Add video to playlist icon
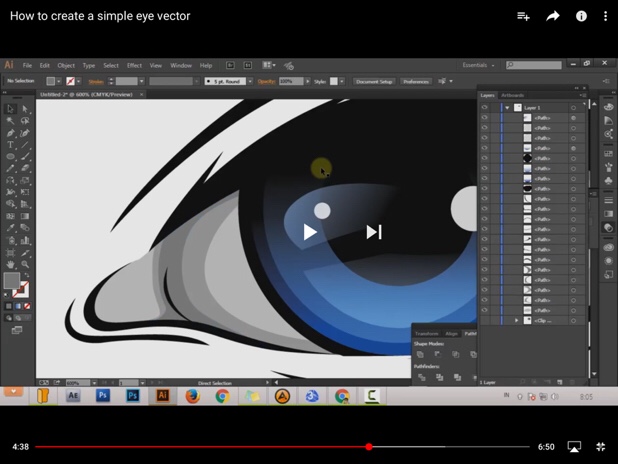The height and width of the screenshot is (464, 618). click(x=523, y=16)
